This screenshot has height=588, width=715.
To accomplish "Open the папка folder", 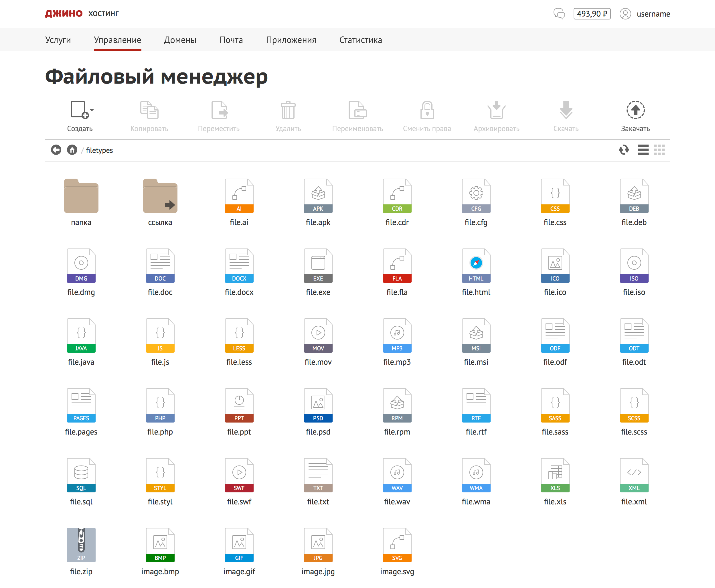I will (x=81, y=196).
